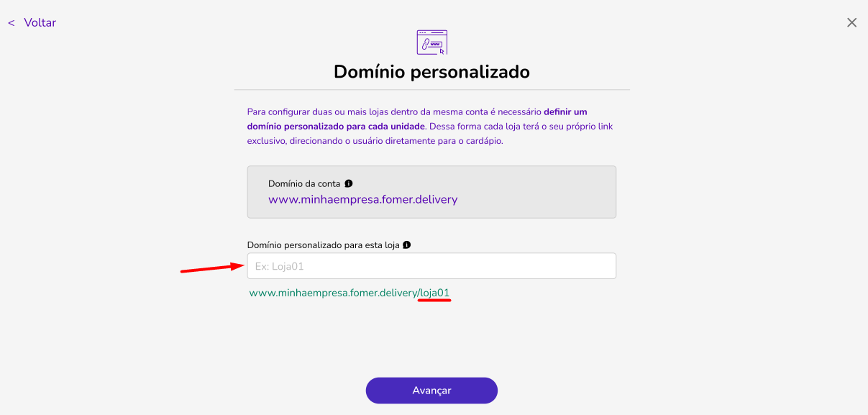Click the green preview URL text
Screen dimensions: 868x415
click(x=350, y=293)
